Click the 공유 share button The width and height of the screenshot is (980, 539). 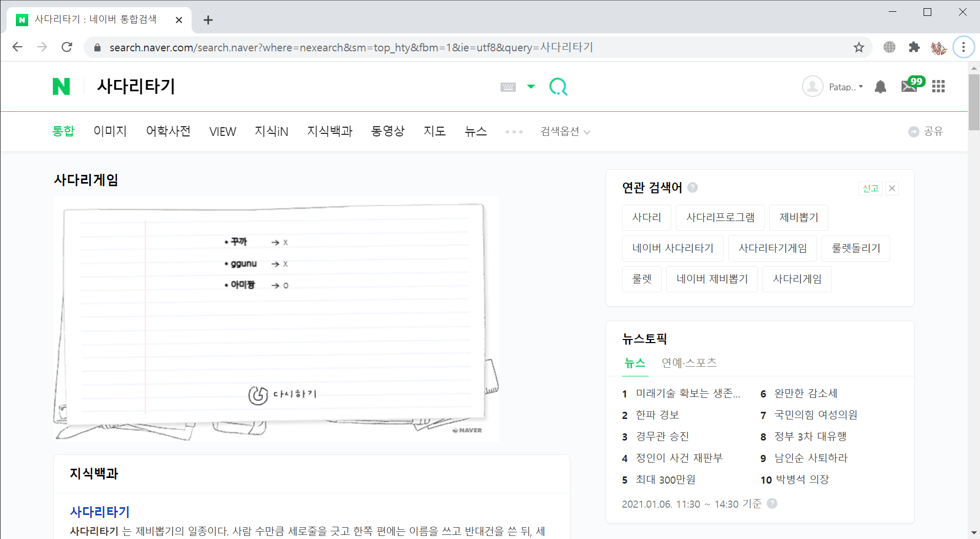[926, 132]
